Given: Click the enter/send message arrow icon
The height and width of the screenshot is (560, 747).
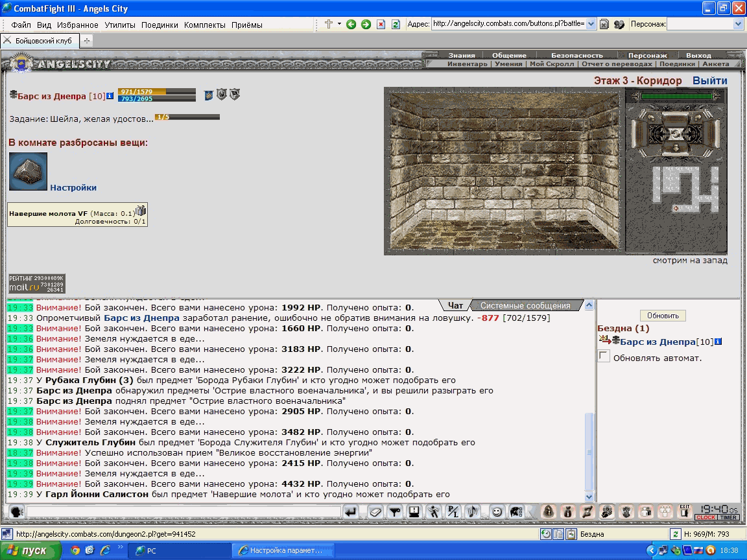Looking at the screenshot, I should pos(351,512).
